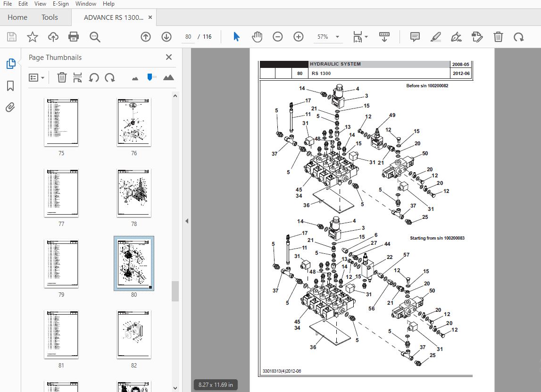Rotate thumbnail clockwise
This screenshot has height=392, width=541.
tap(110, 78)
